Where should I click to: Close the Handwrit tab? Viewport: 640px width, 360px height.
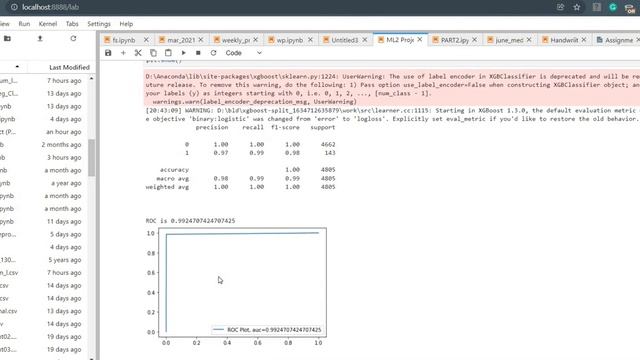(584, 40)
